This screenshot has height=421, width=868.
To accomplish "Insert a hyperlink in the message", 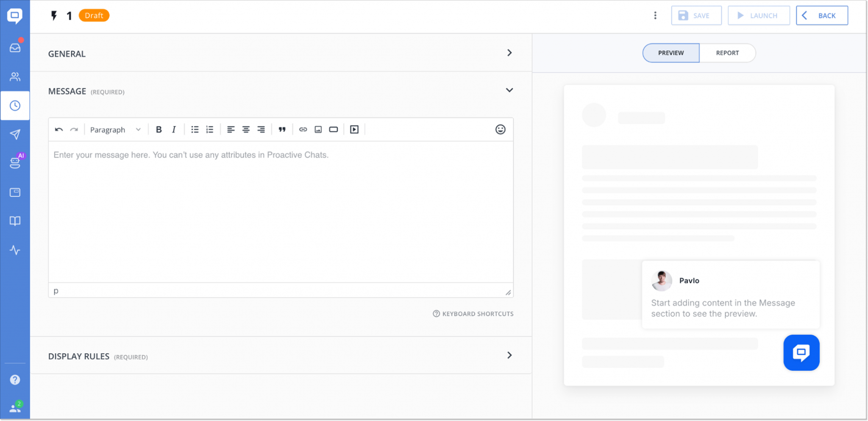I will (303, 130).
